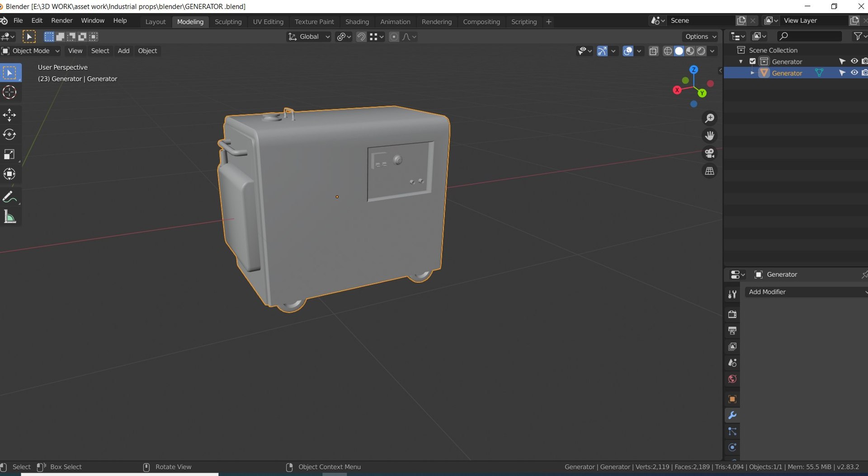Open the Render menu
868x476 pixels.
click(61, 21)
